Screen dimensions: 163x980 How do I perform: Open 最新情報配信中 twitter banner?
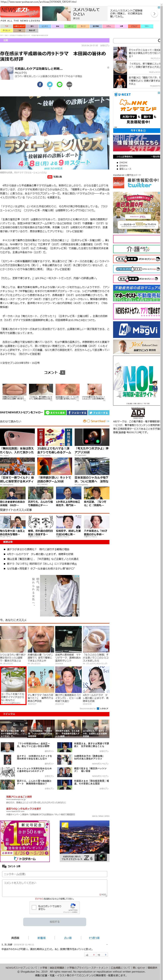(136, 183)
